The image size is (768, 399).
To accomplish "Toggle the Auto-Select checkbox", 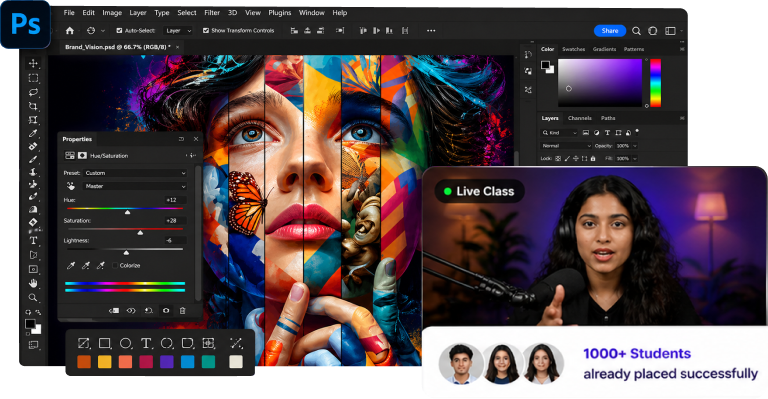I will [x=119, y=30].
